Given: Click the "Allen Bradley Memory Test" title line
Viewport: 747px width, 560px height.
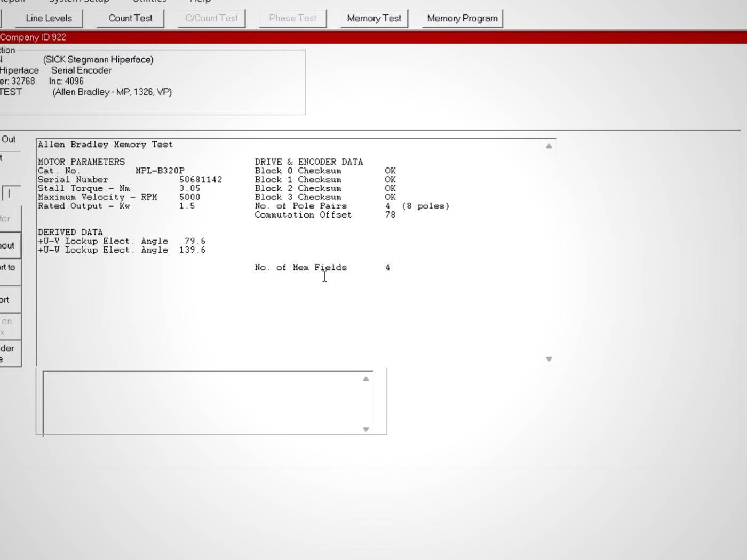Looking at the screenshot, I should click(106, 145).
